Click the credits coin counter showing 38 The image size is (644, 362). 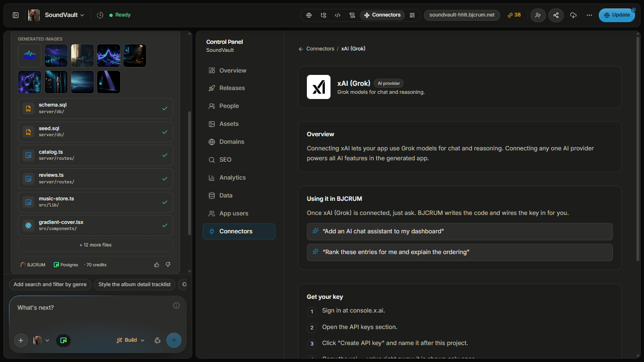pyautogui.click(x=514, y=15)
